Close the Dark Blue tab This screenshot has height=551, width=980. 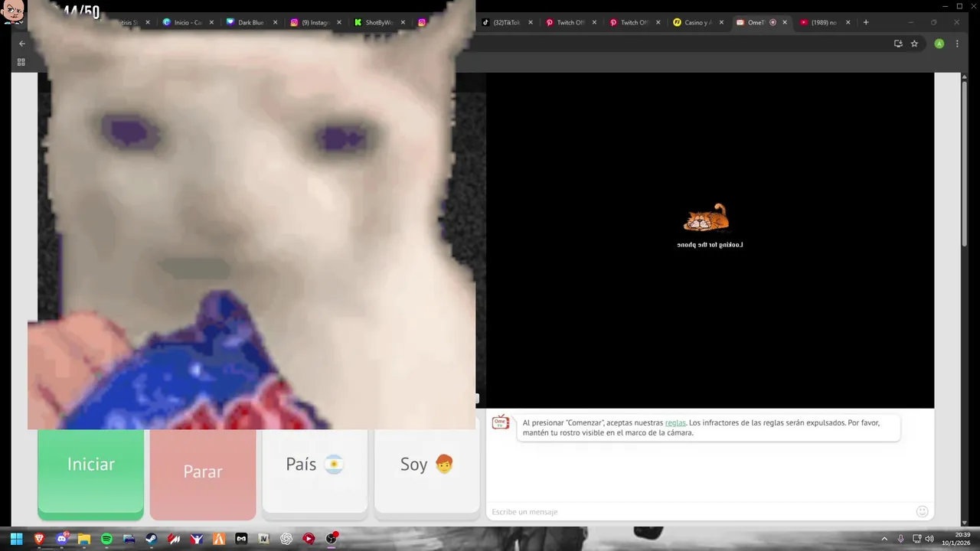point(276,22)
